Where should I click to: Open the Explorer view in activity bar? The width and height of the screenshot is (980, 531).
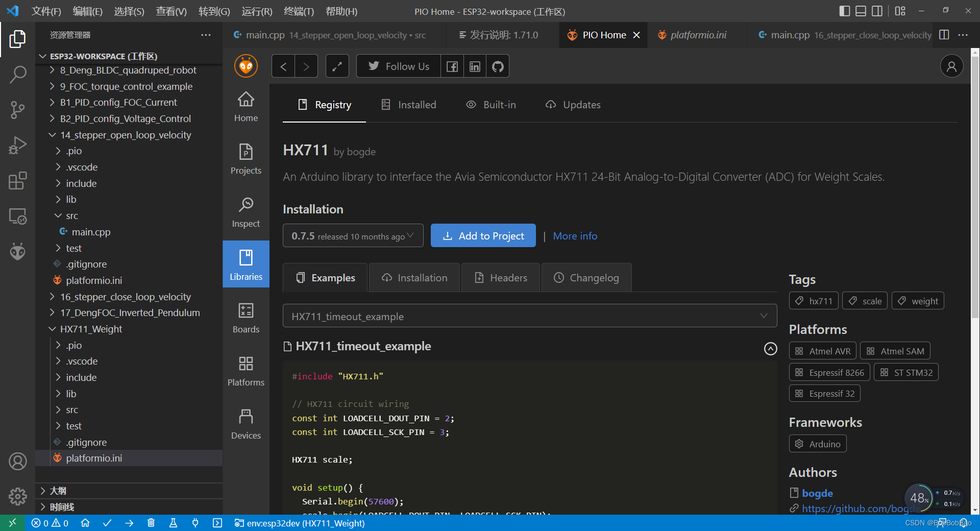17,39
